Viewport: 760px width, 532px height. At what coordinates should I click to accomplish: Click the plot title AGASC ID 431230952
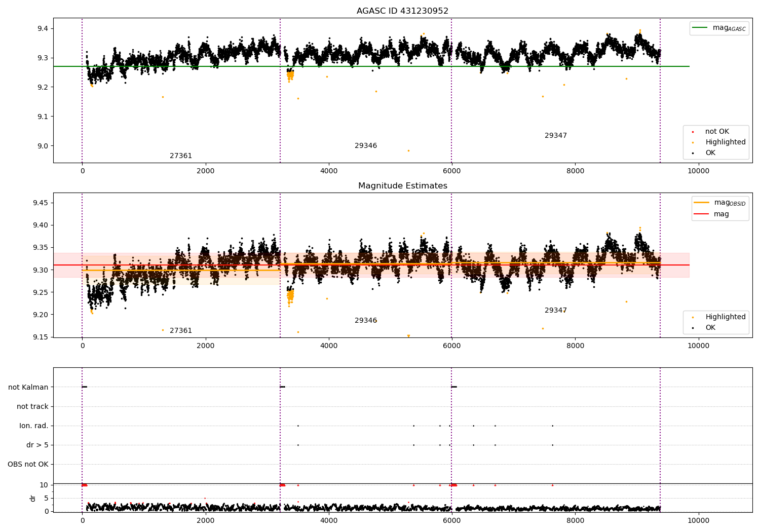pyautogui.click(x=402, y=11)
